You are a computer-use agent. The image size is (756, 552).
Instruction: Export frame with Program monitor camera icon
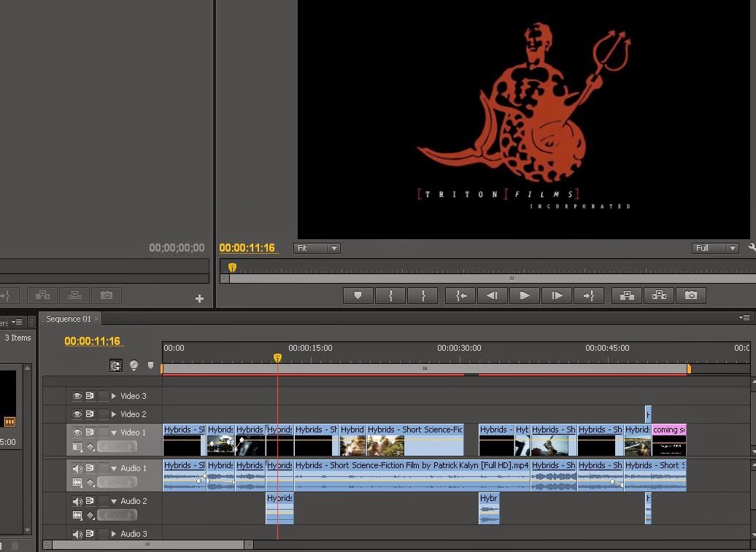click(691, 295)
